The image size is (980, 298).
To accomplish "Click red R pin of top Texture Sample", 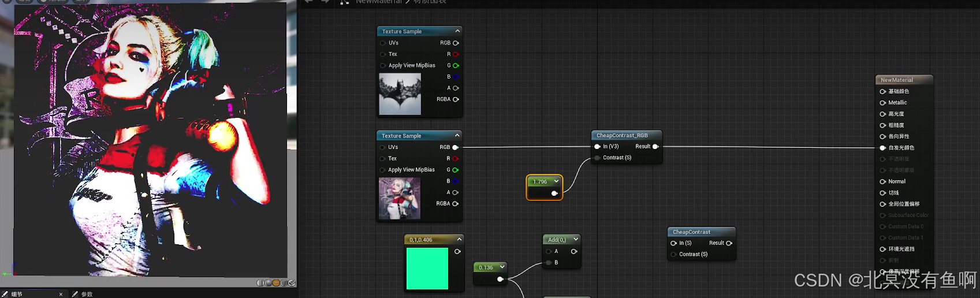I will coord(456,54).
